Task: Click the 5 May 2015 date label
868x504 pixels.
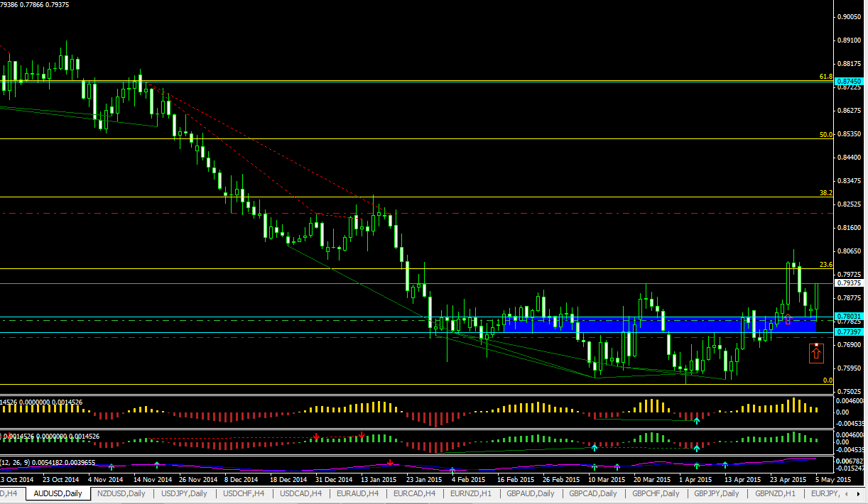Action: [x=834, y=479]
